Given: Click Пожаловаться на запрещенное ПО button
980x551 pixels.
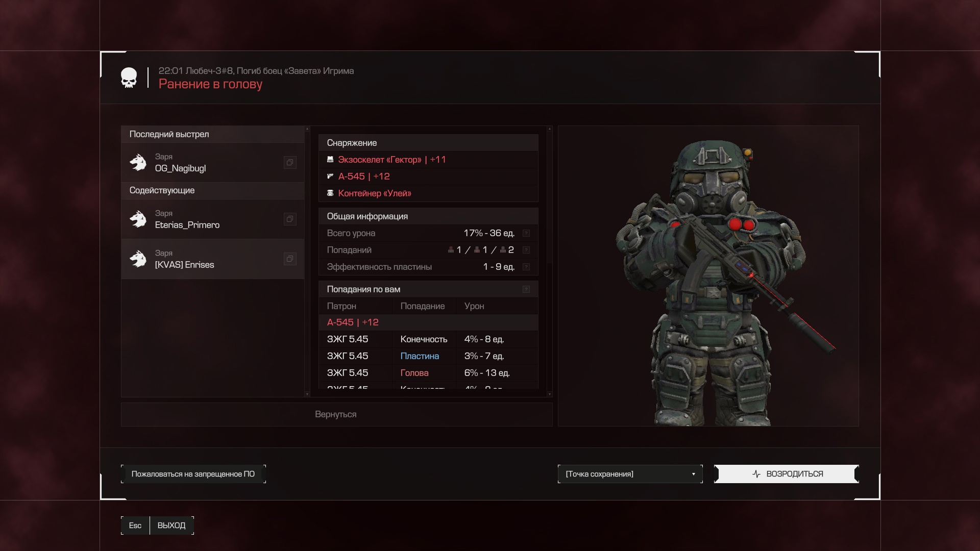Looking at the screenshot, I should pyautogui.click(x=193, y=474).
